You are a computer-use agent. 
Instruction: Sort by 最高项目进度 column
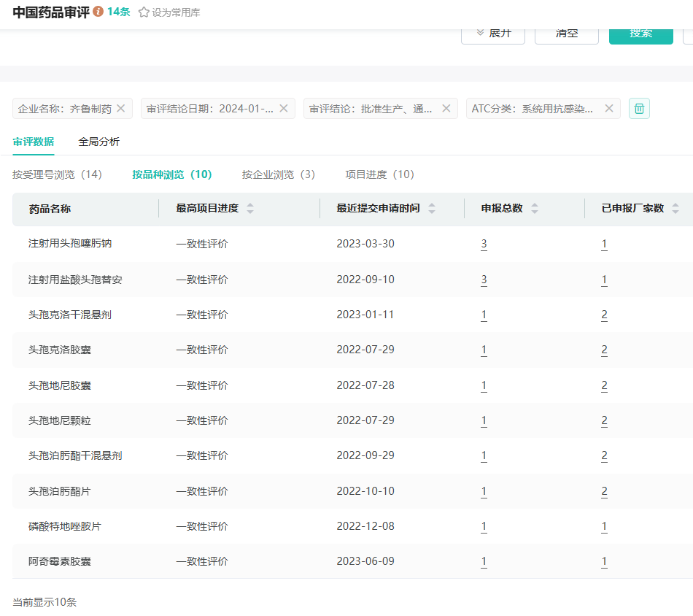pyautogui.click(x=250, y=209)
